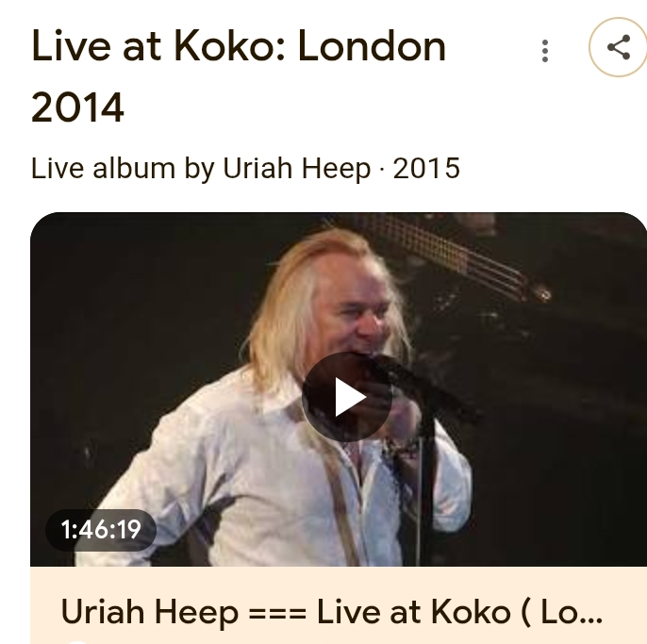Click the '2014' on the heading's second line

77,107
